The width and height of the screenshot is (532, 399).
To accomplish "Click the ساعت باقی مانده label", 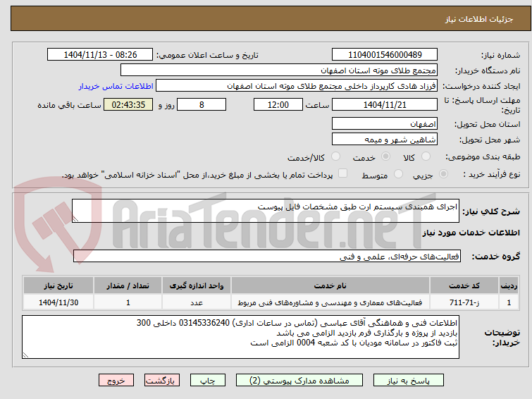I will tap(69, 105).
